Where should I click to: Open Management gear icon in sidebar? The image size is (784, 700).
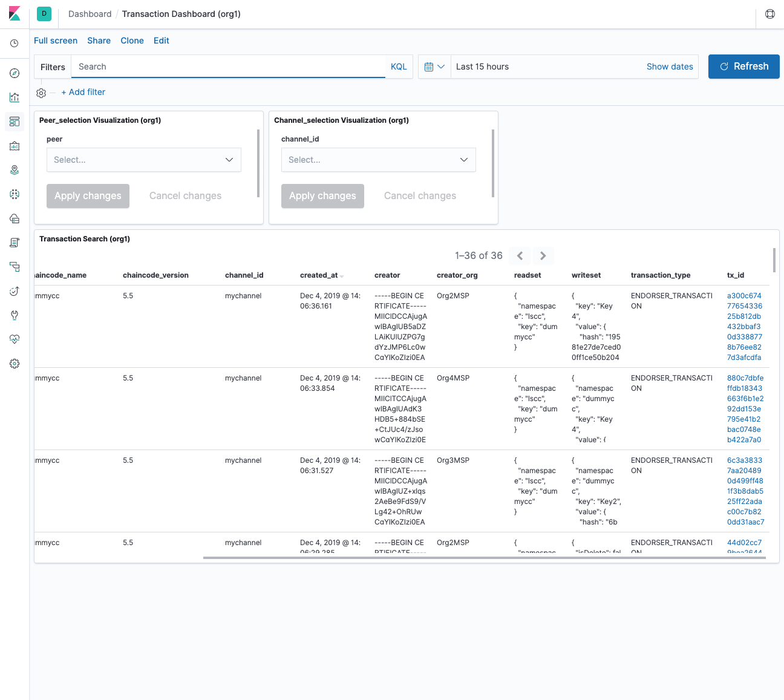click(15, 364)
